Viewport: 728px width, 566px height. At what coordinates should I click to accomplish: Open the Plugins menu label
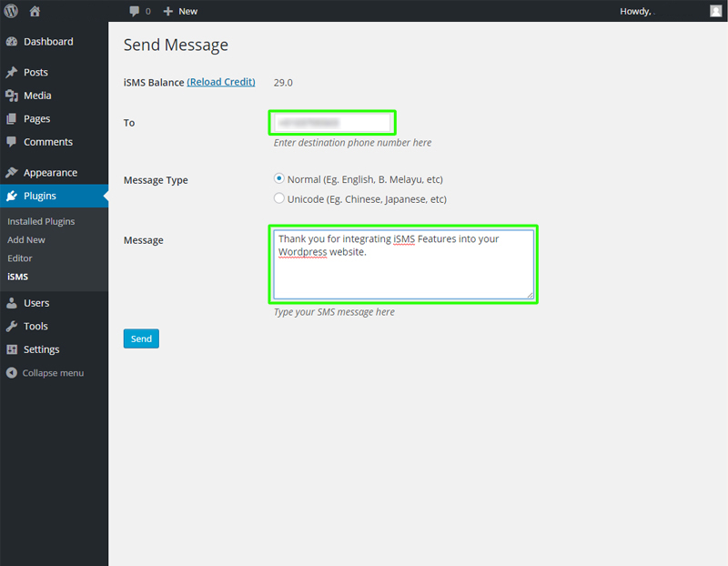40,196
